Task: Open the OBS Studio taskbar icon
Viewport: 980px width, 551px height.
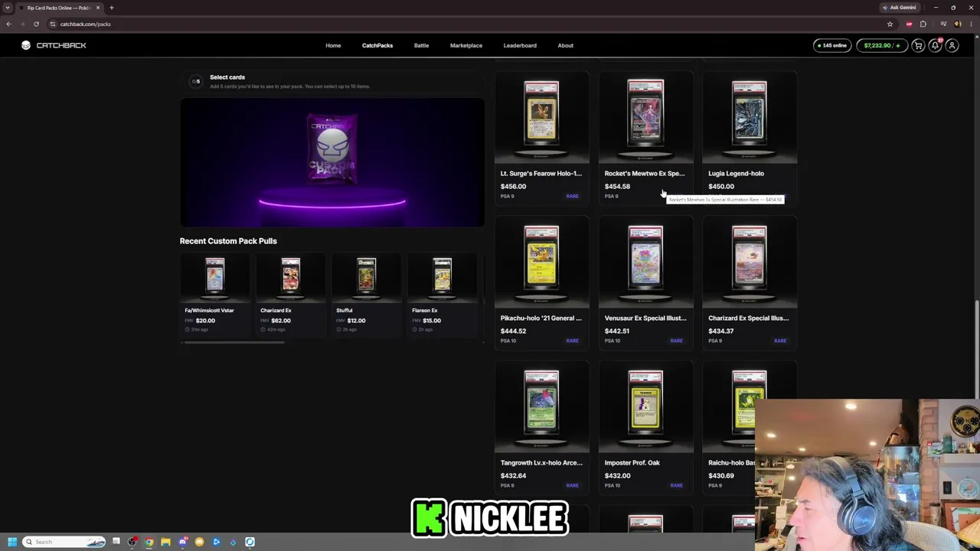Action: coord(132,542)
